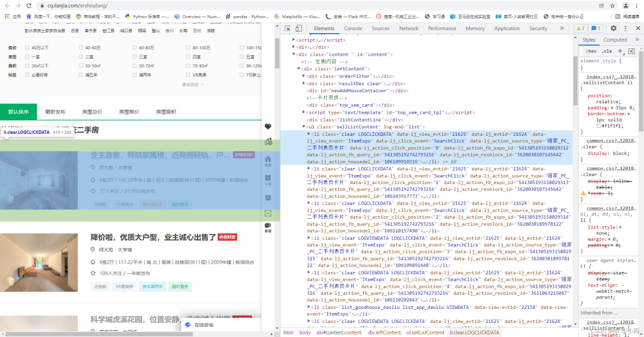Screen dimensions: 644x337
Task: Click the #f1f1f1 border color swatch
Action: [598, 126]
